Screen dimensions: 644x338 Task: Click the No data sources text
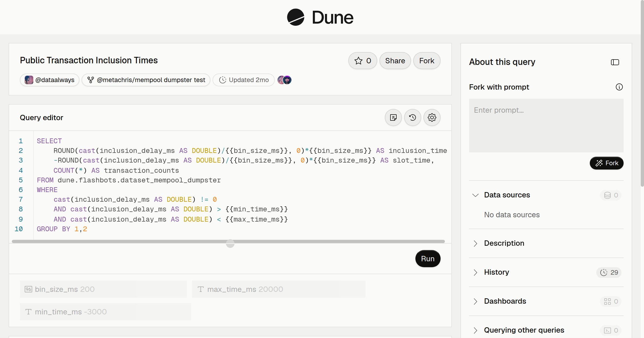[512, 215]
